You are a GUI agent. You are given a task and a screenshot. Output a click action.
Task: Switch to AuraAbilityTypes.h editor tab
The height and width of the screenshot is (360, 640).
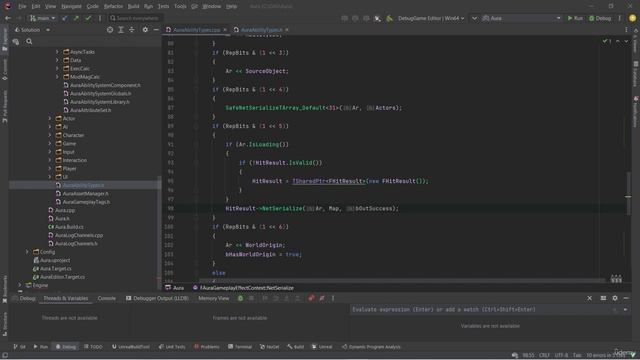(261, 30)
